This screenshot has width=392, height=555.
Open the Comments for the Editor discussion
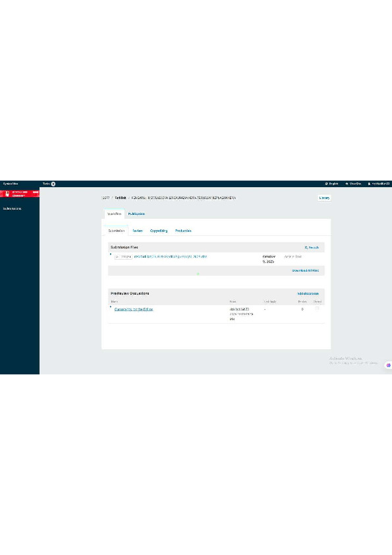[x=134, y=309]
